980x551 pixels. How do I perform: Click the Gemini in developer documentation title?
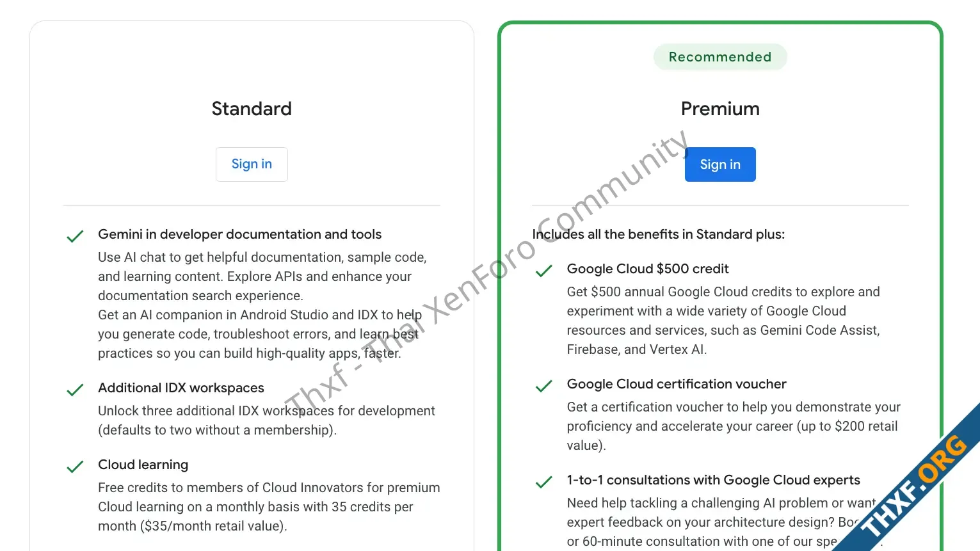[x=239, y=234]
